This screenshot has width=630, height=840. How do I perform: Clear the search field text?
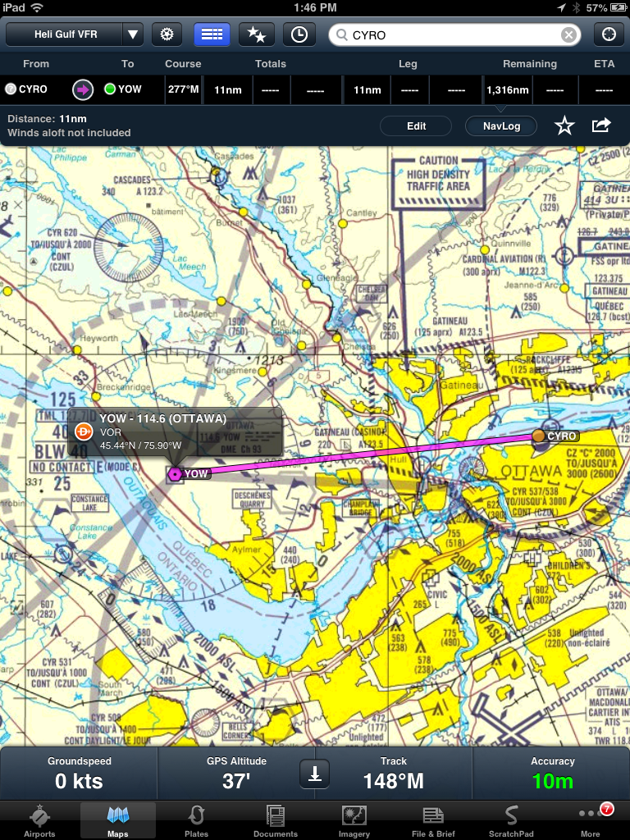[x=568, y=35]
